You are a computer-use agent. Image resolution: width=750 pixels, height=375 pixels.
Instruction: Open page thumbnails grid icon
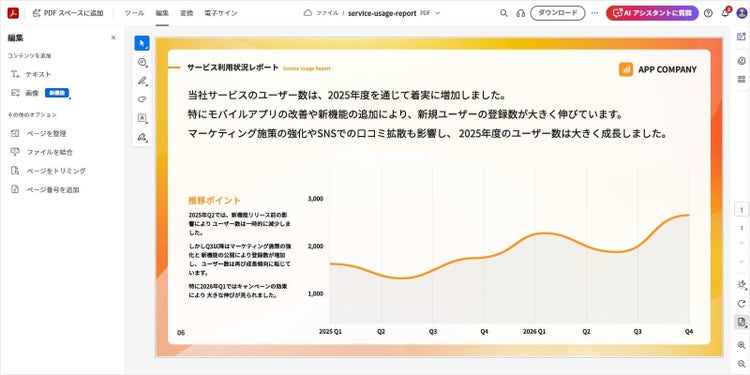pos(741,79)
